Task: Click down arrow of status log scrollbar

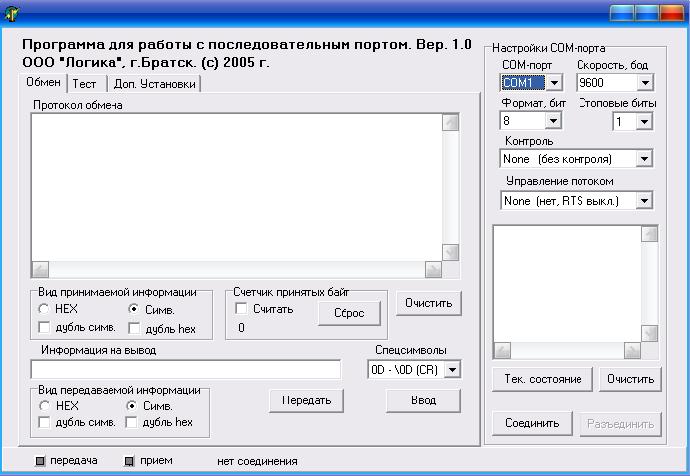Action: coord(649,333)
